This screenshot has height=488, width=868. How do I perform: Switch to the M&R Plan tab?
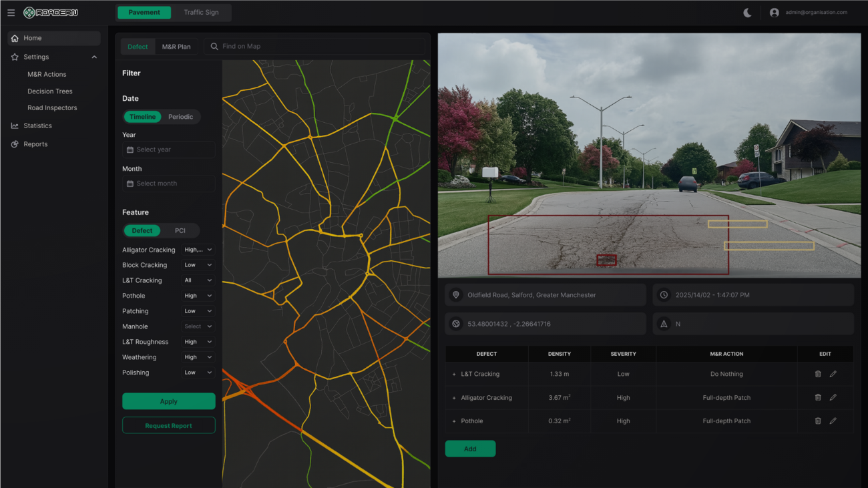176,46
